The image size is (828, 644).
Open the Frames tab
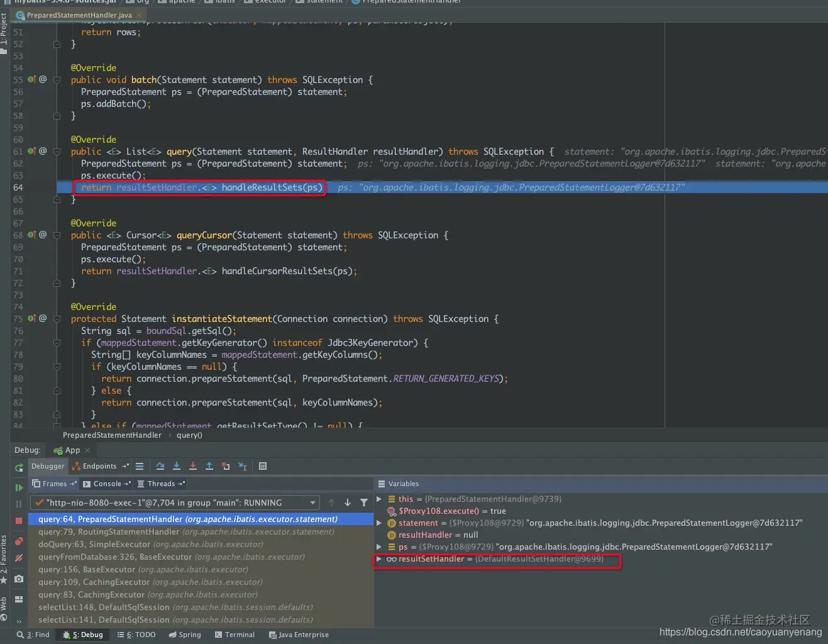click(54, 484)
